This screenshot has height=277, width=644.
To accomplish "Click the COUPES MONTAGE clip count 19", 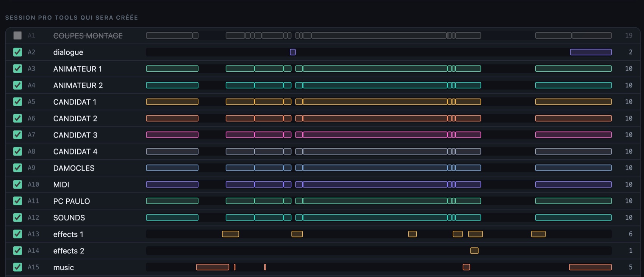I will coord(628,36).
